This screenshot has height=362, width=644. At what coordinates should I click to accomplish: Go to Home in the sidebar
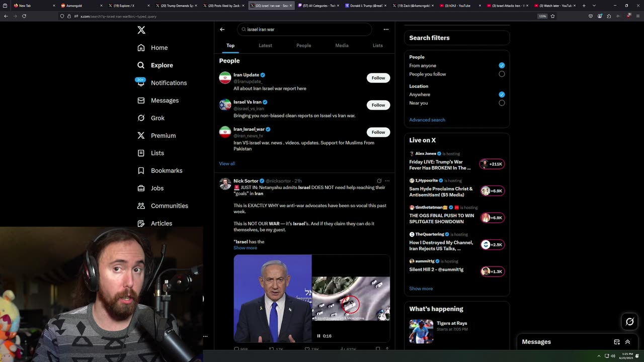[x=153, y=48]
